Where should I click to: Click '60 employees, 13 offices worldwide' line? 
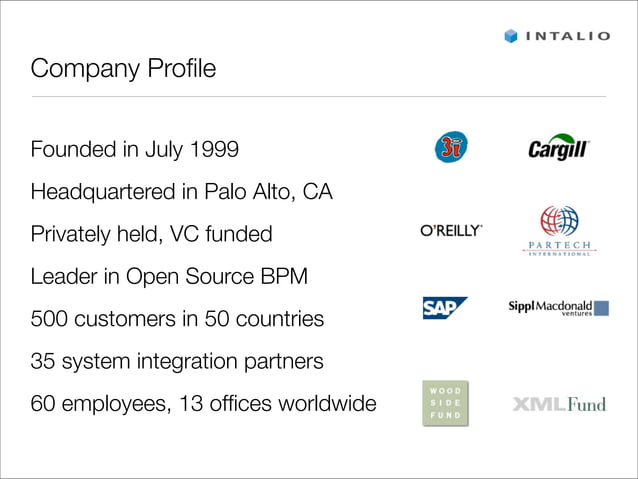[x=203, y=405]
